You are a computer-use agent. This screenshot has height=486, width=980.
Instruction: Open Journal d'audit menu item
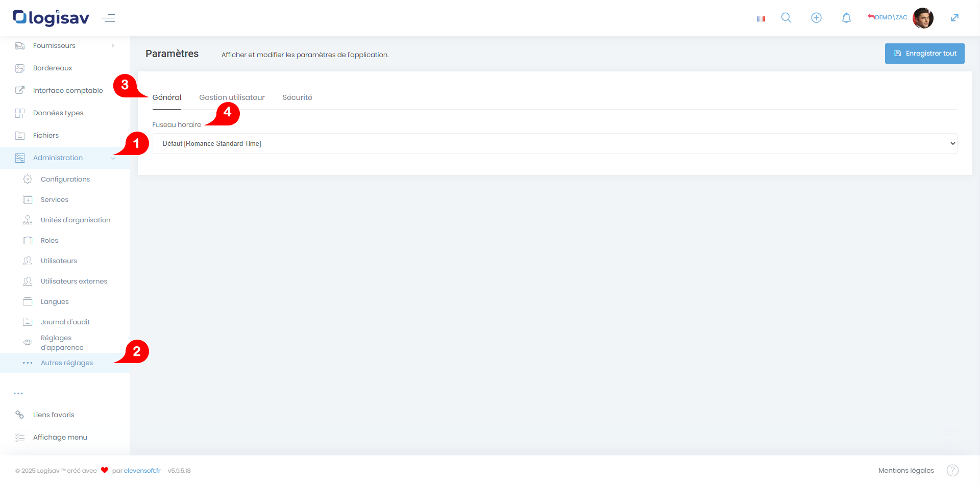(65, 322)
